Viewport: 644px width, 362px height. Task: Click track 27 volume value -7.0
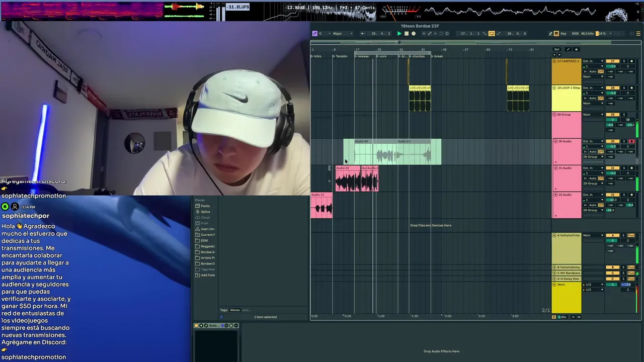coord(613,66)
